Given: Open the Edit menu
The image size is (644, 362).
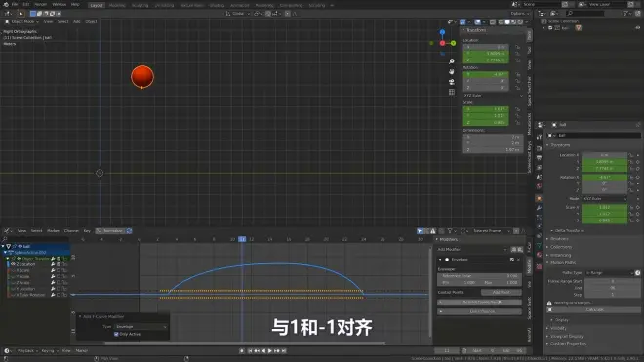Looking at the screenshot, I should (26, 5).
